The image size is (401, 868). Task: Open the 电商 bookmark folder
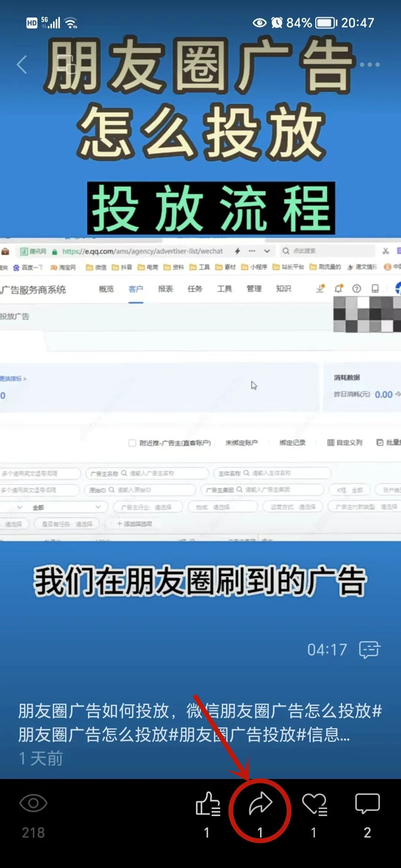pos(148,267)
